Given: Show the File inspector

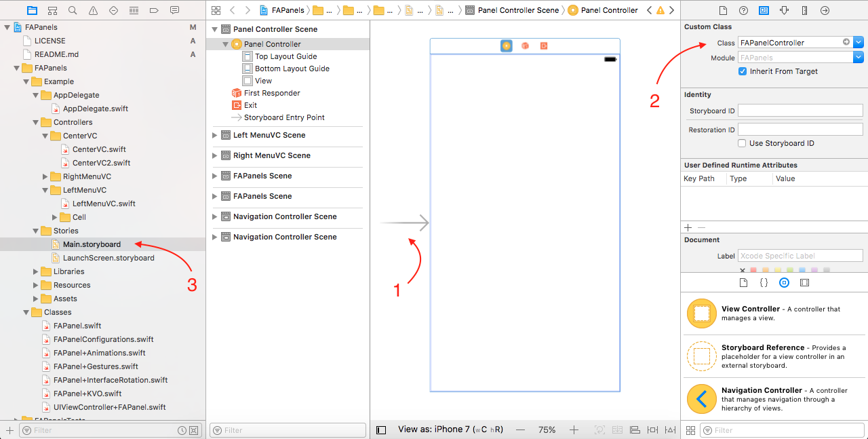Looking at the screenshot, I should coord(723,10).
